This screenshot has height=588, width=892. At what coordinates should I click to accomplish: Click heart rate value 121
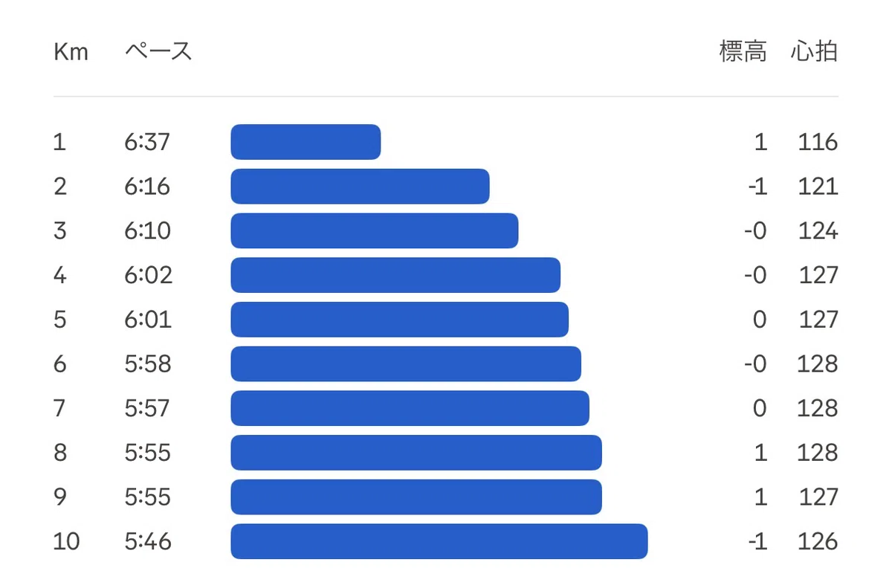point(818,186)
